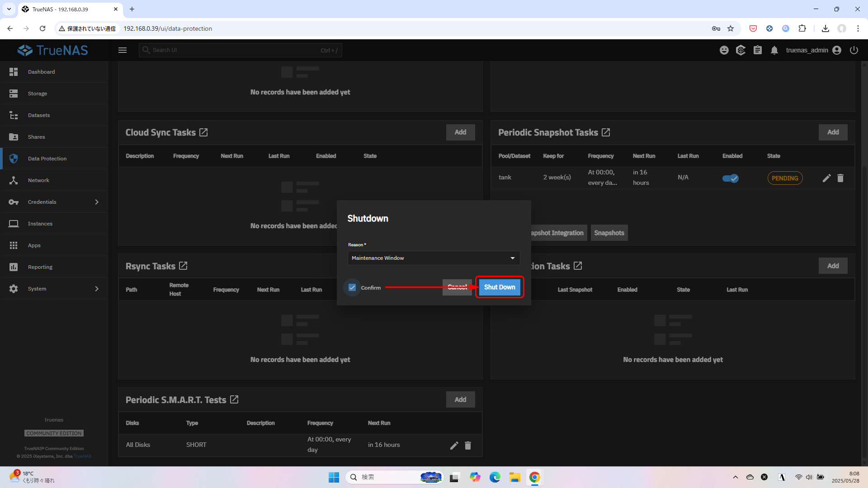This screenshot has width=868, height=488.
Task: Open Replication Tasks external link icon
Action: 578,266
